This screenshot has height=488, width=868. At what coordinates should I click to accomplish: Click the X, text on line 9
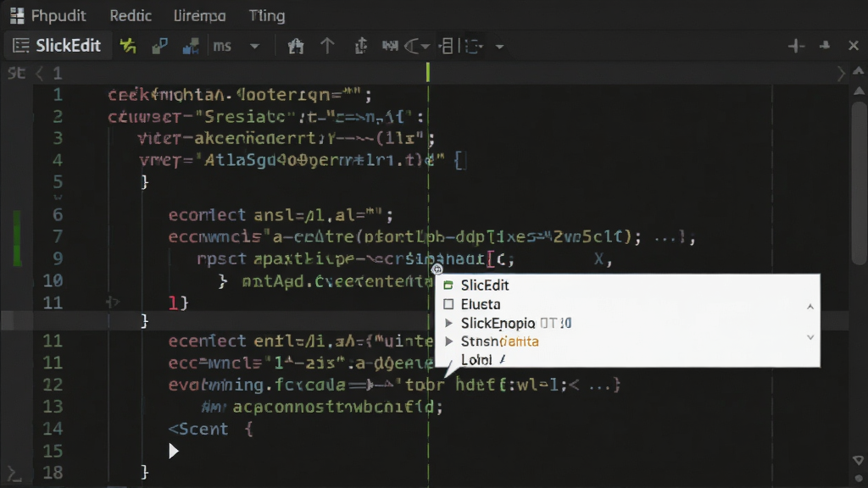point(603,259)
